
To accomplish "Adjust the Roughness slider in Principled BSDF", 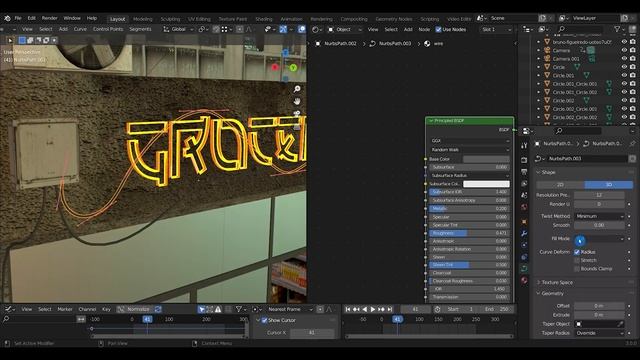I will coord(469,233).
